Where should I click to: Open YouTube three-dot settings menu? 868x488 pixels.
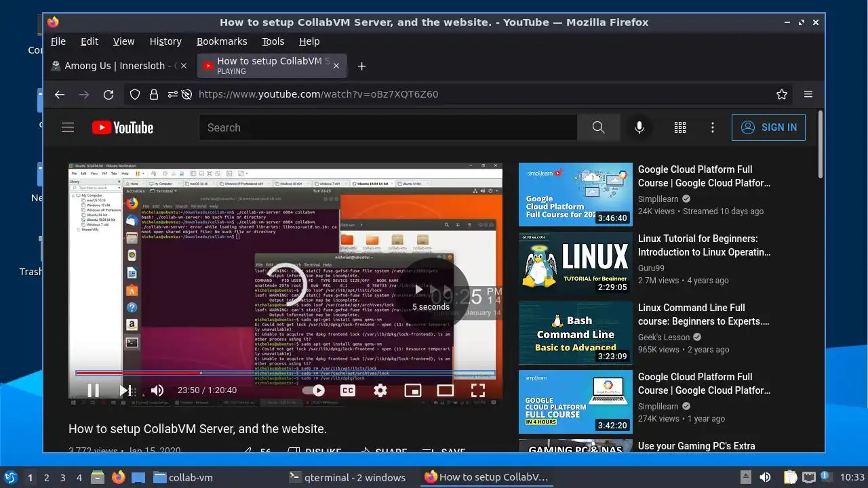pos(713,127)
